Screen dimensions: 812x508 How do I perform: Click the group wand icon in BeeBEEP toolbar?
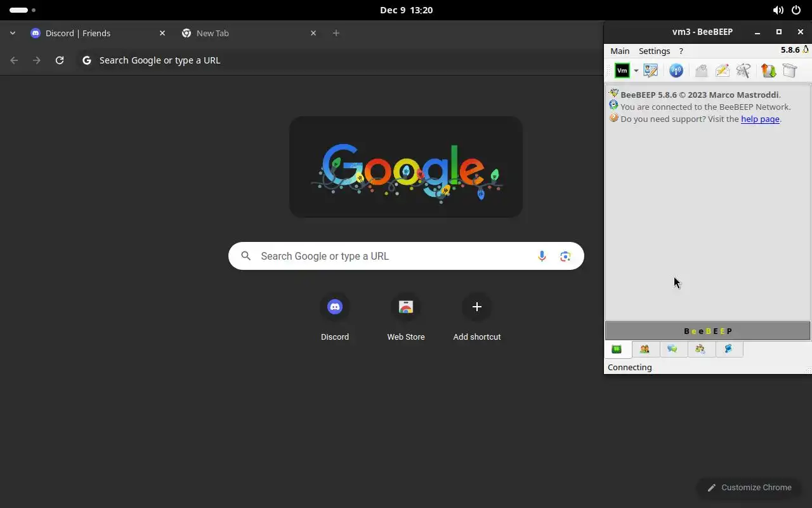(x=743, y=70)
